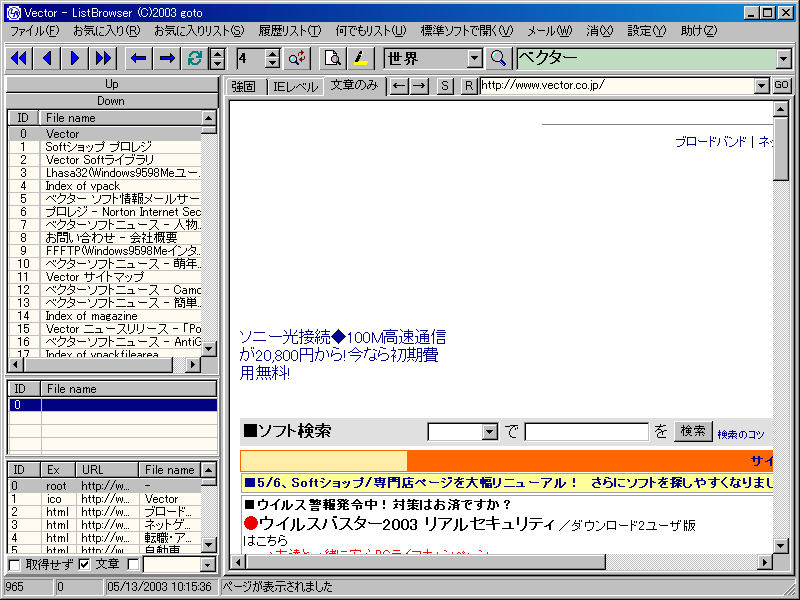Click the small left arrow beside tabs
The width and height of the screenshot is (800, 600).
pyautogui.click(x=399, y=86)
